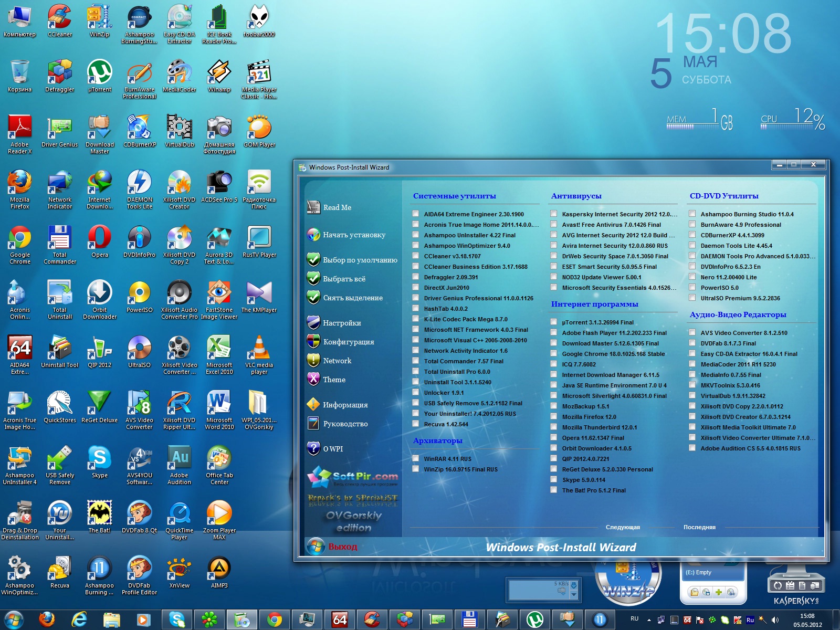The image size is (840, 630).
Task: Expand hidden icons in the system tray
Action: pos(649,620)
